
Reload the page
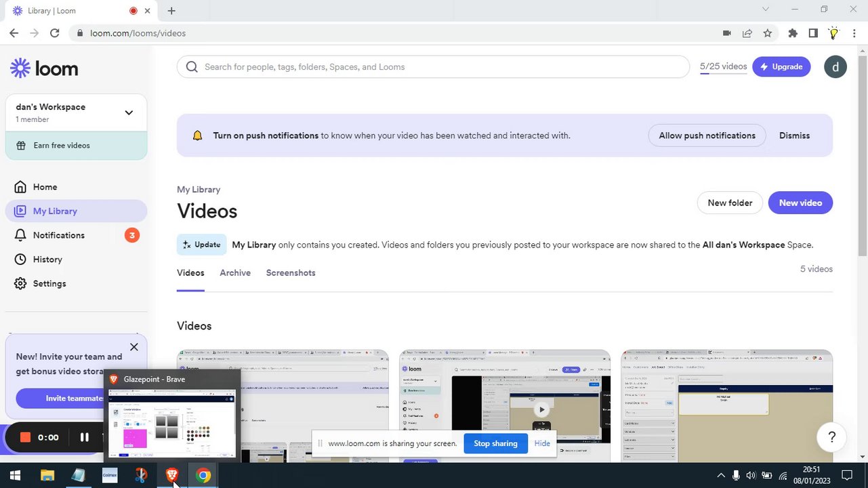coord(54,33)
